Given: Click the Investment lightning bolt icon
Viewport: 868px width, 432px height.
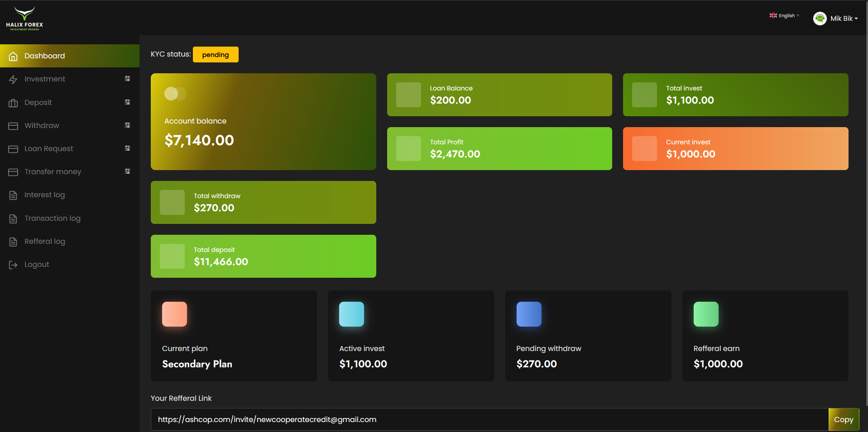Looking at the screenshot, I should 13,79.
